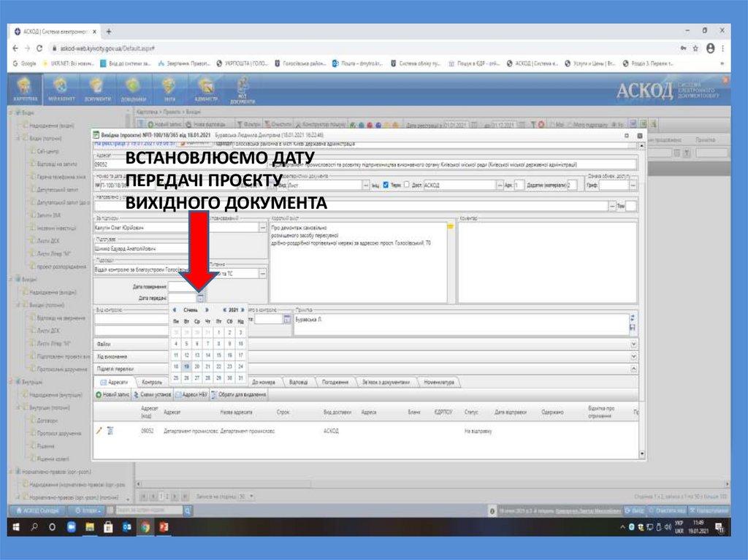Screen dimensions: 748x560
Task: Click browser back arrow button
Action: (x=15, y=48)
